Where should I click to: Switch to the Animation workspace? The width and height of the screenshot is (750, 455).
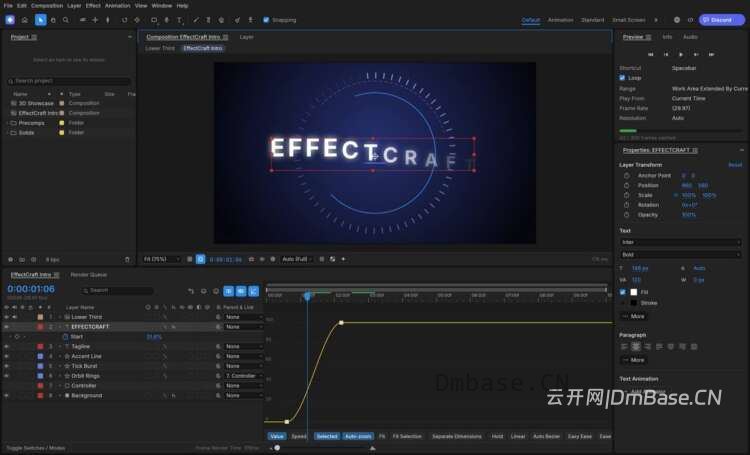click(560, 20)
